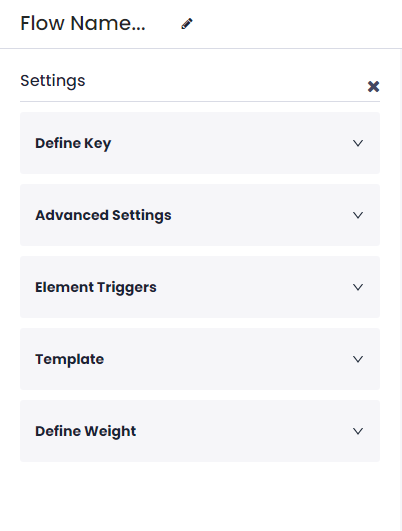Click the Flow Name... title text
Image resolution: width=402 pixels, height=531 pixels.
(83, 24)
